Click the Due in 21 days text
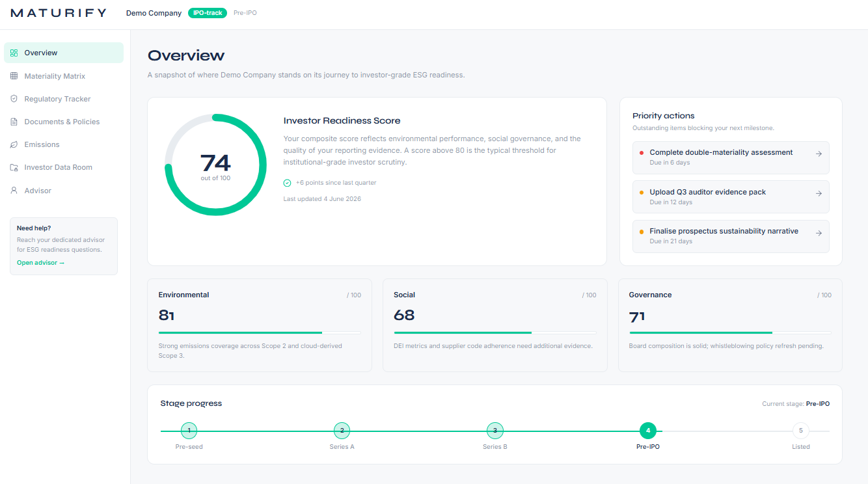 (671, 241)
